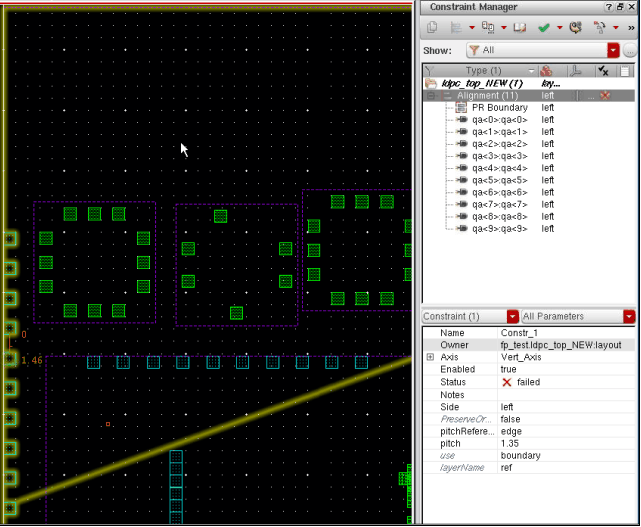Open the All Parameters dropdown
Image resolution: width=641 pixels, height=527 pixels.
[628, 316]
